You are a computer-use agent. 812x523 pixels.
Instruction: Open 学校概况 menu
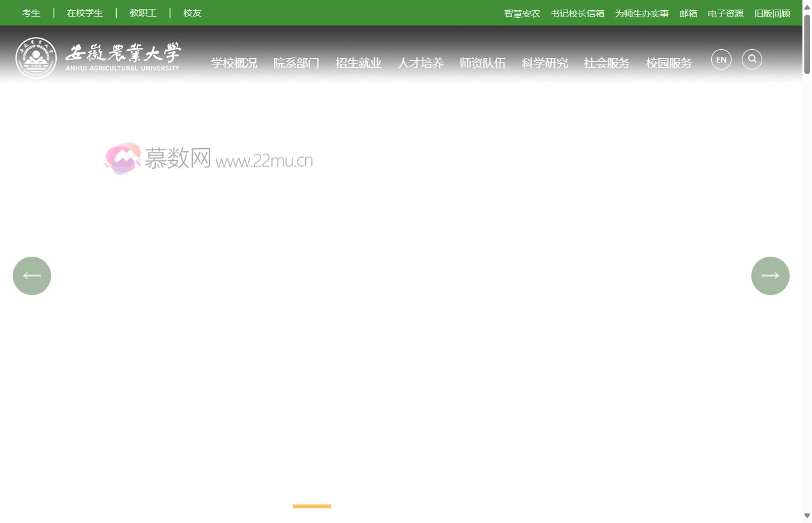234,63
